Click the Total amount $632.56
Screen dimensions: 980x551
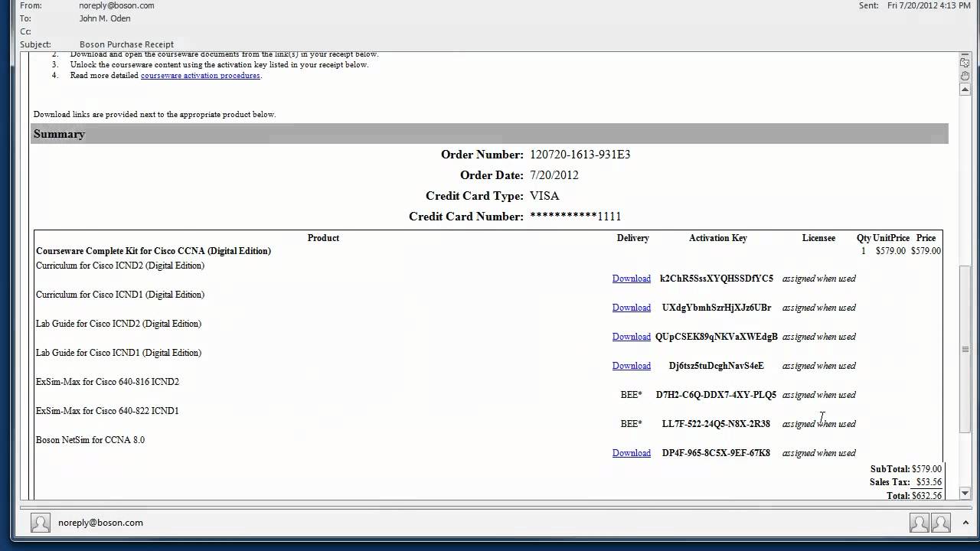[926, 495]
